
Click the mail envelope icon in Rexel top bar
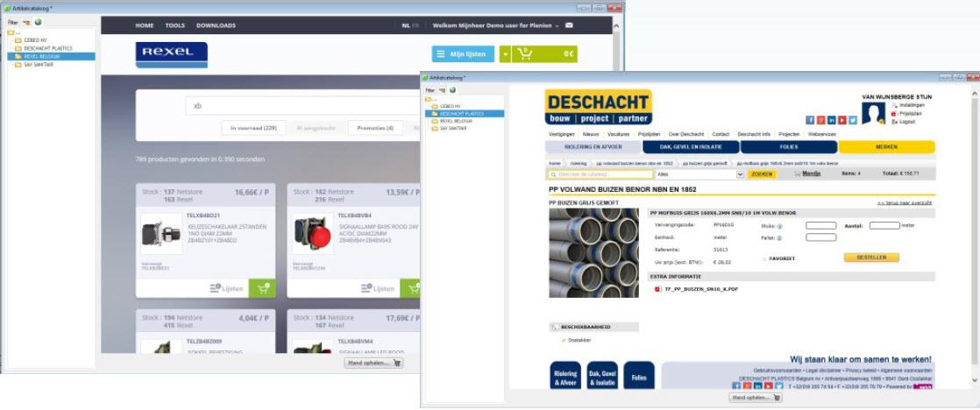pos(569,25)
